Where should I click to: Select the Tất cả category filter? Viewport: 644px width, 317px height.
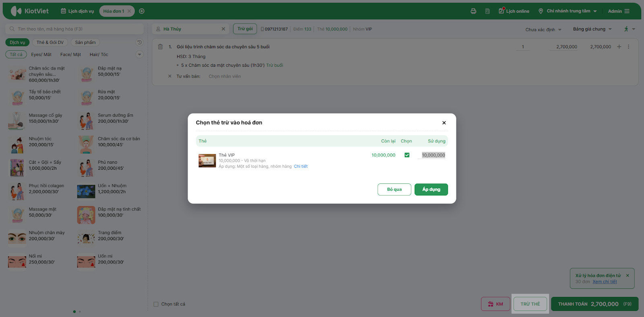click(16, 54)
